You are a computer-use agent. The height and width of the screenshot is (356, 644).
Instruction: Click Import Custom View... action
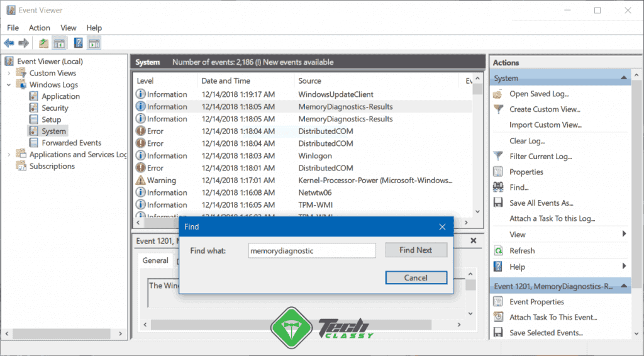point(545,125)
